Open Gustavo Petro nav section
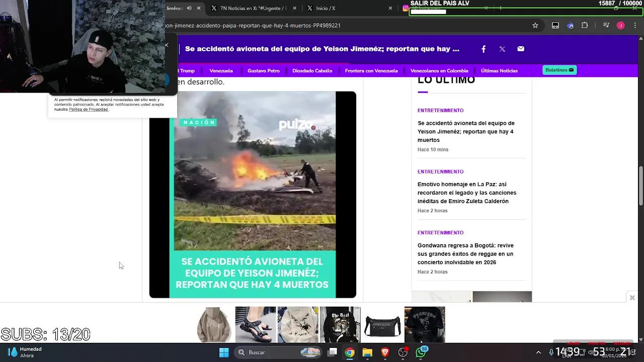This screenshot has height=362, width=644. (264, 70)
